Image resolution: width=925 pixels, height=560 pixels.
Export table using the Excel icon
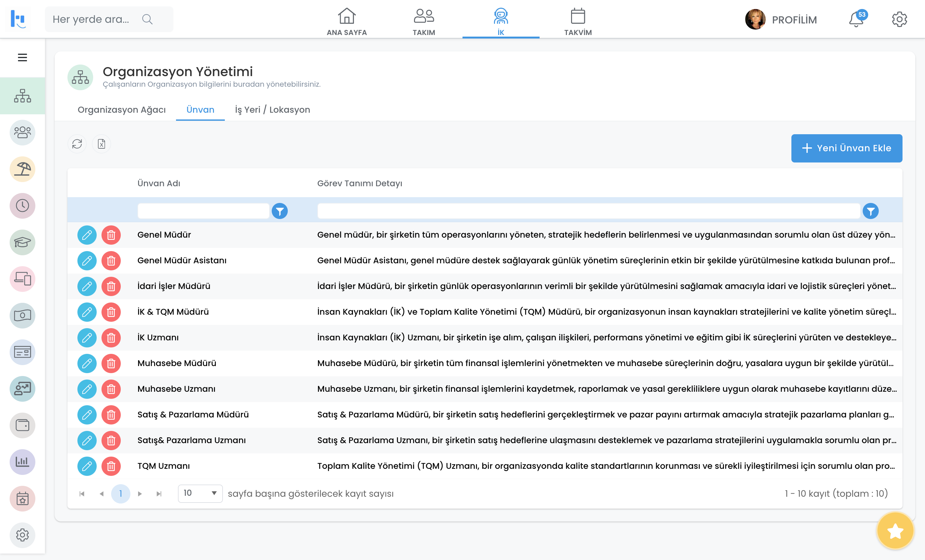[x=101, y=144]
